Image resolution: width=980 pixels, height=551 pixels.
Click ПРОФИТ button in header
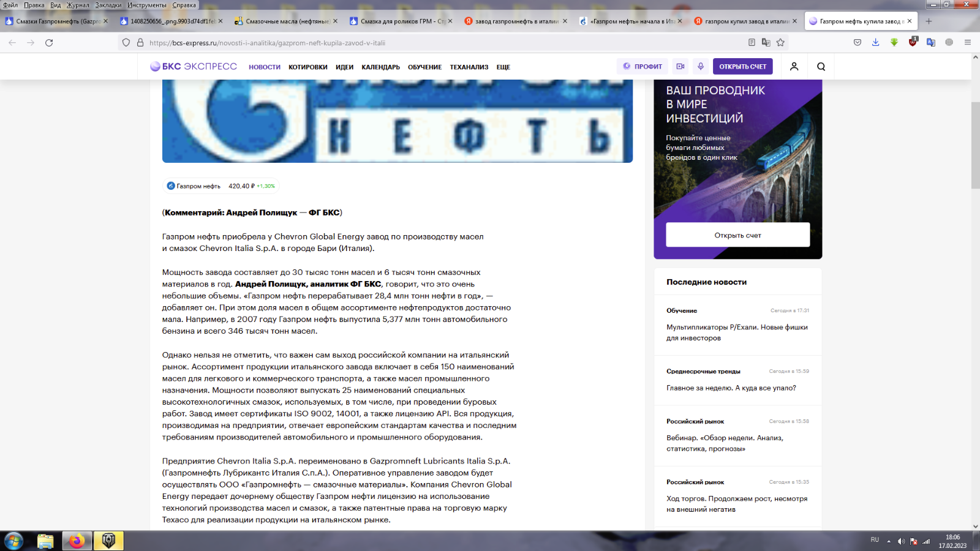[x=643, y=66]
